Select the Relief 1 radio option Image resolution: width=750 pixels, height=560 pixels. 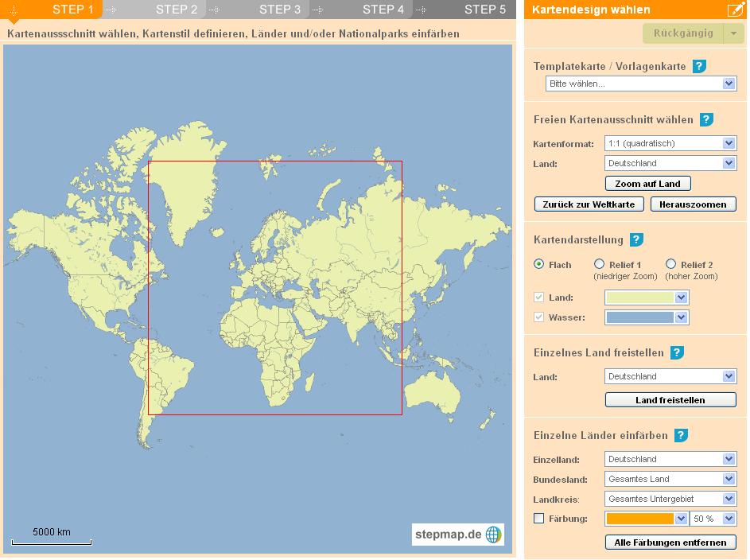tap(600, 264)
